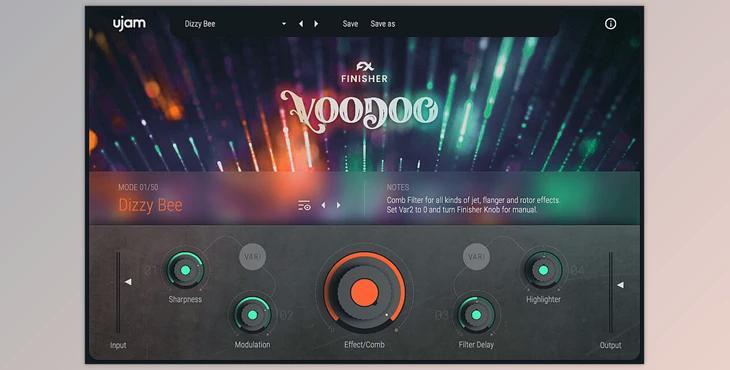Click the Save as button
Screen dimensions: 730x370
tap(383, 24)
